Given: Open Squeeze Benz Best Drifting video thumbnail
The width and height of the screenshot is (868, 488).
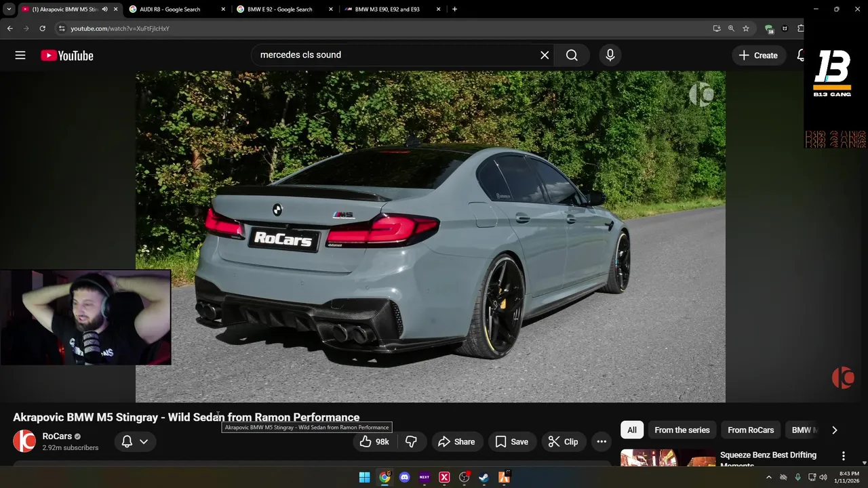Looking at the screenshot, I should 668,458.
